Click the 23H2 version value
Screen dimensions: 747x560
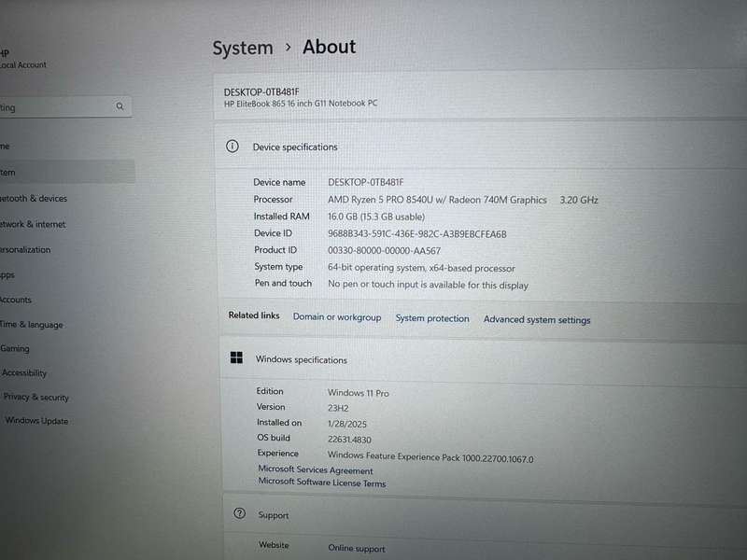338,408
